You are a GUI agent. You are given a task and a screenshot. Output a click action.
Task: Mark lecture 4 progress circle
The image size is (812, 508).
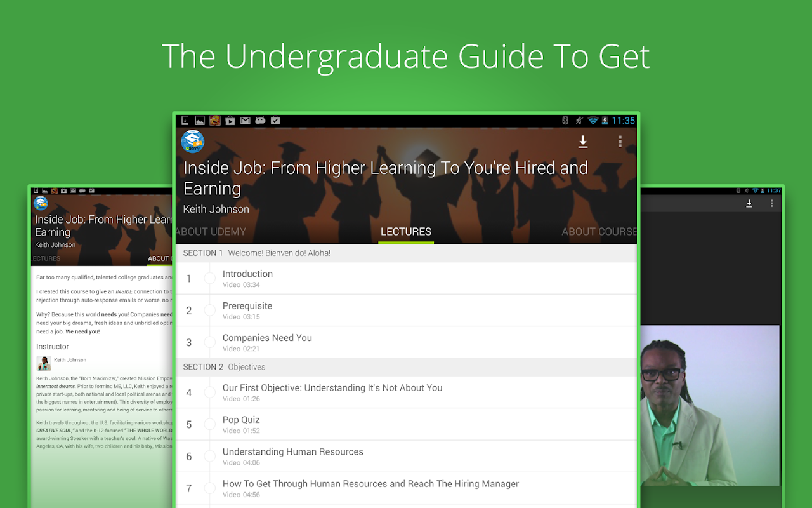click(210, 392)
